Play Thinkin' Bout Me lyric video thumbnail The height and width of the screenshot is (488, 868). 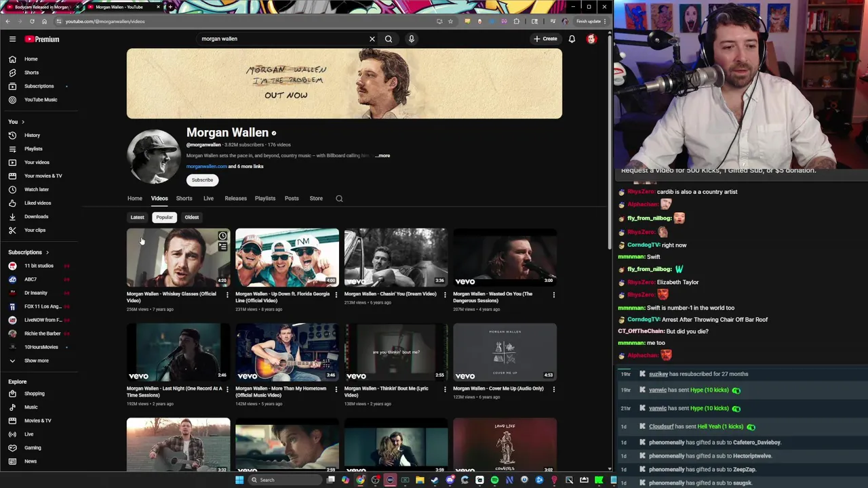[x=396, y=352]
